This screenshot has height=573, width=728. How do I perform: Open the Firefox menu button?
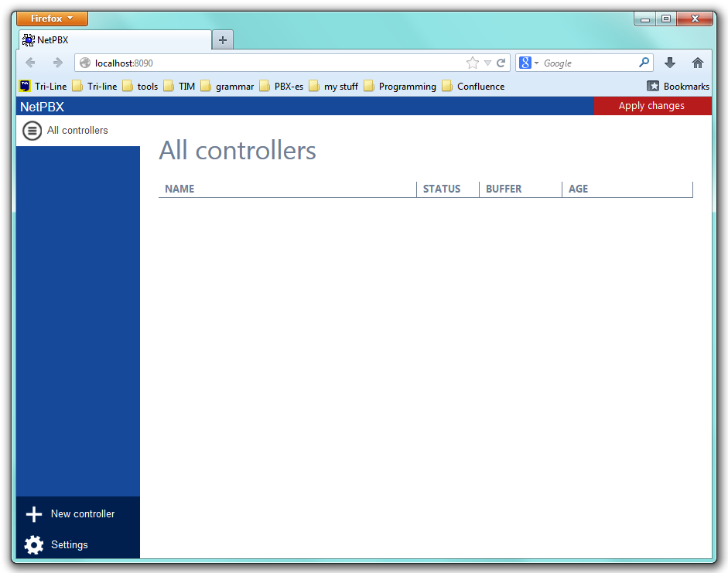click(52, 19)
